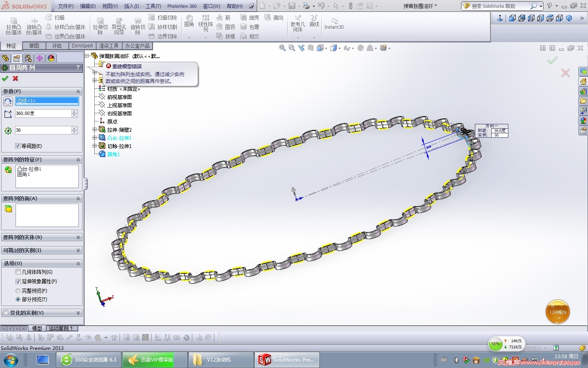Collapse Features to Pattern (要阵列的特征) section
The height and width of the screenshot is (368, 588).
78,159
